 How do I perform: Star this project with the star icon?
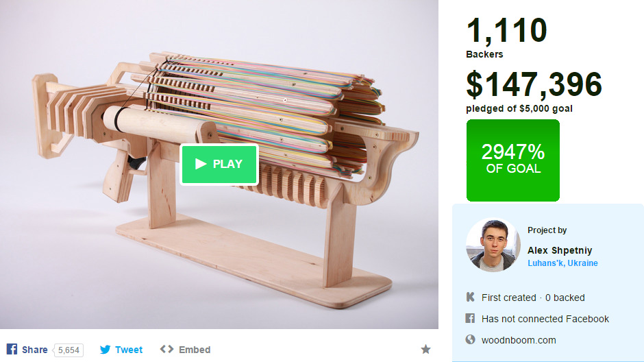coord(426,349)
